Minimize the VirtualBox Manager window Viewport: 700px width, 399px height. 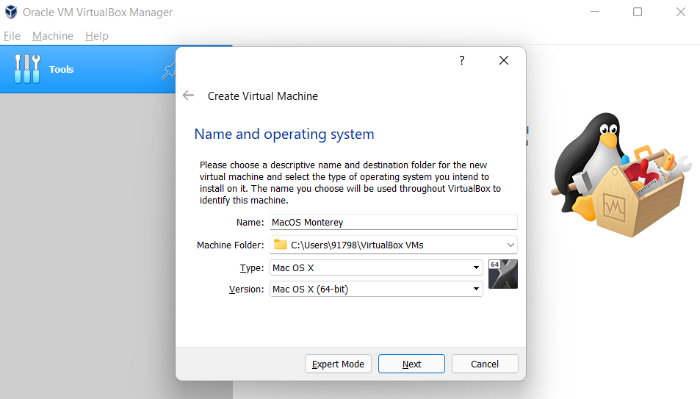(x=595, y=12)
